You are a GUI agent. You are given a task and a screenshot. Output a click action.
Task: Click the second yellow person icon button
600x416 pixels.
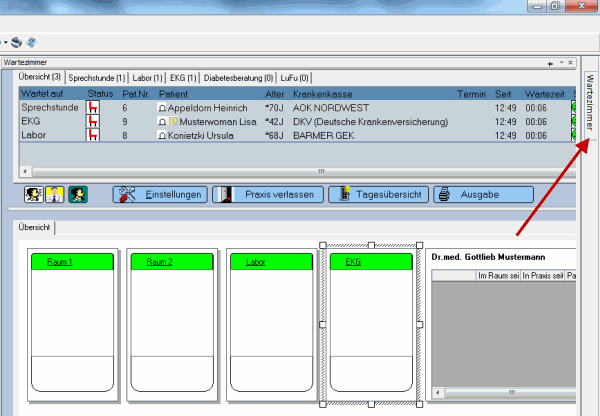pos(54,194)
